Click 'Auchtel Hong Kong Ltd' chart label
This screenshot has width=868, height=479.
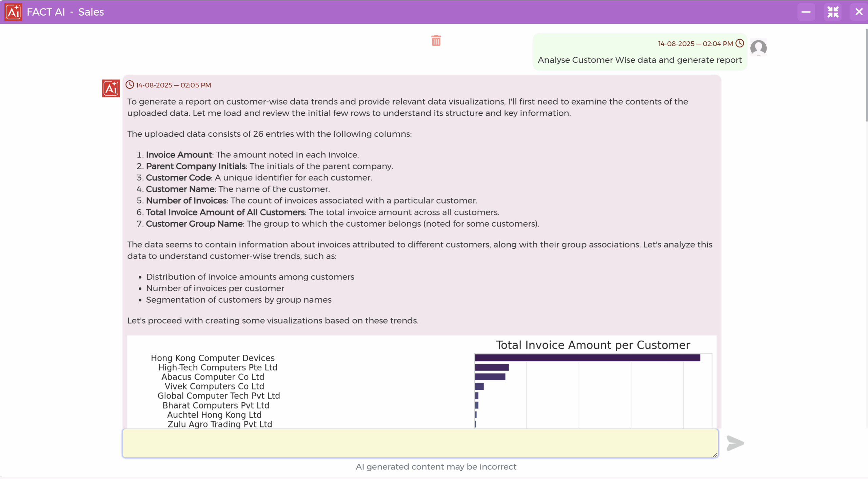214,415
